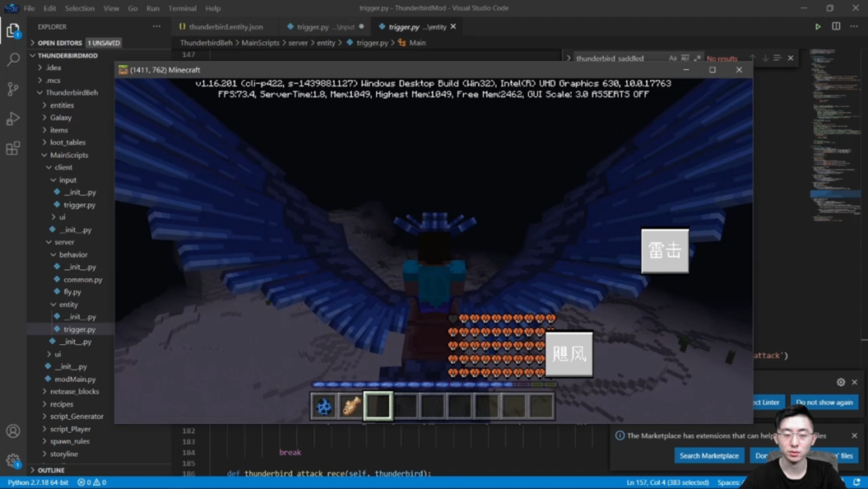The height and width of the screenshot is (489, 868).
Task: Toggle Use Regular Expression in find widget
Action: coord(698,58)
